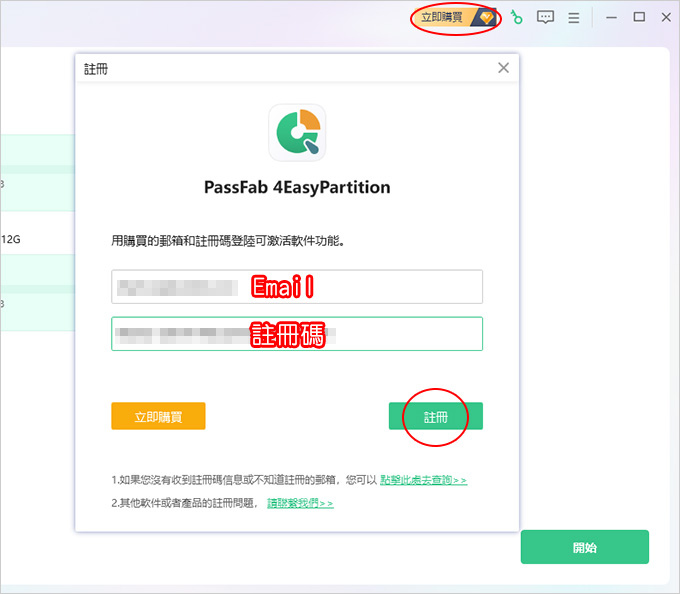The image size is (680, 594).
Task: Close the 註冊 dialog
Action: (x=503, y=68)
